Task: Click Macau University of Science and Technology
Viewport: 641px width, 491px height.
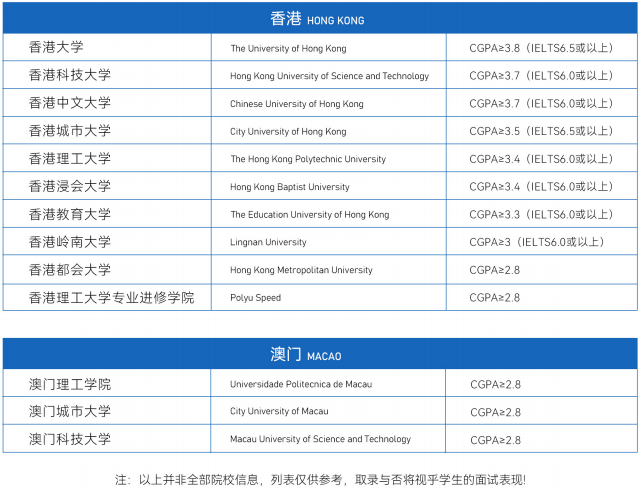Action: (x=320, y=439)
